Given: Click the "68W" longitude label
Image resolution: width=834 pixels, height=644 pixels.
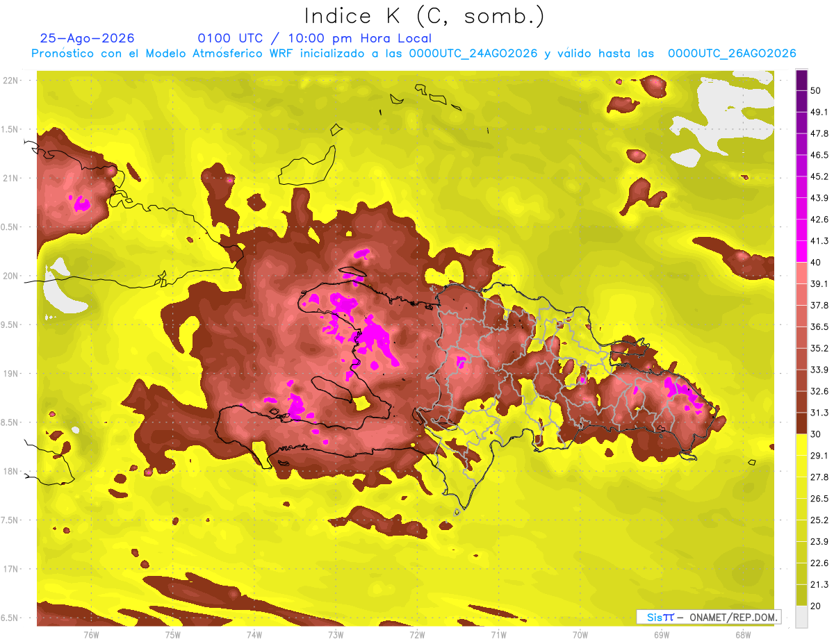Looking at the screenshot, I should coord(742,635).
